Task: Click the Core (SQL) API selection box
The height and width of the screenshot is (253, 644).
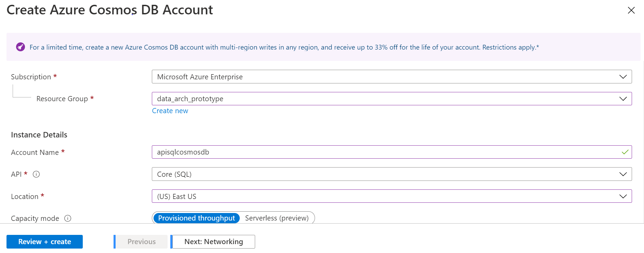Action: [376, 174]
